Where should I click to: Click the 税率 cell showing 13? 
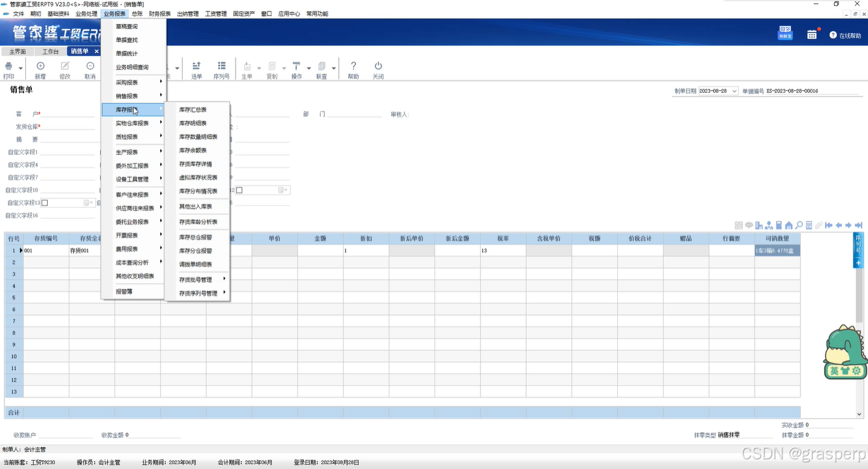click(x=503, y=250)
